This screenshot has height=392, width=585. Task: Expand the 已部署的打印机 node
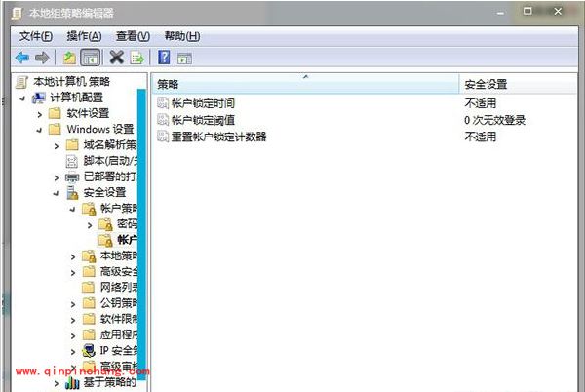point(57,177)
